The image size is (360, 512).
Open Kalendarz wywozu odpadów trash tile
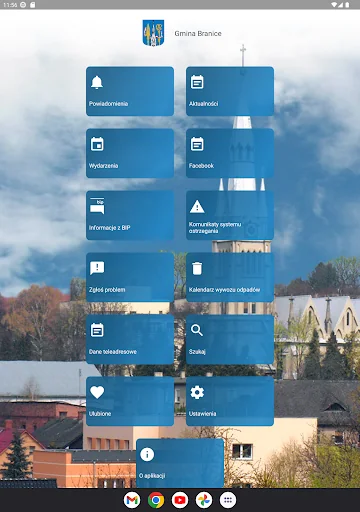tap(230, 277)
